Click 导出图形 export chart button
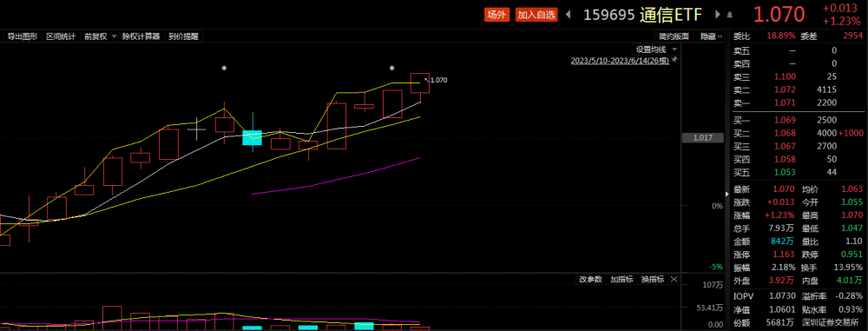 23,36
